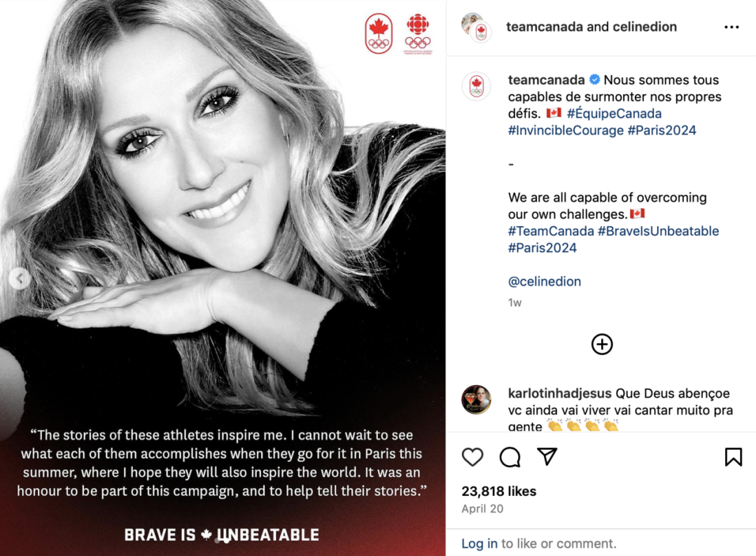This screenshot has height=556, width=756.
Task: Open karlotinhadjesus profile picture
Action: click(477, 399)
